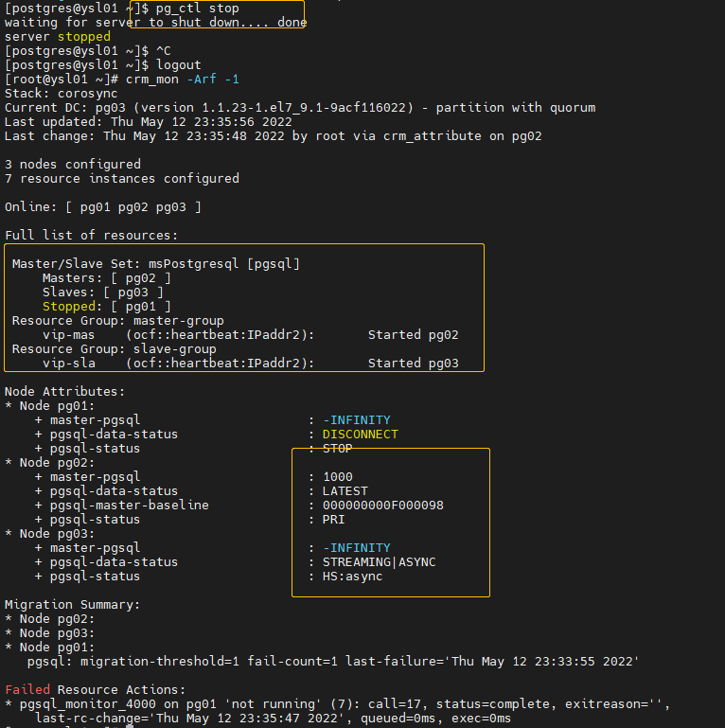Click the 'vip-sla' resource name
Screen dimensions: 725x728
pyautogui.click(x=69, y=364)
